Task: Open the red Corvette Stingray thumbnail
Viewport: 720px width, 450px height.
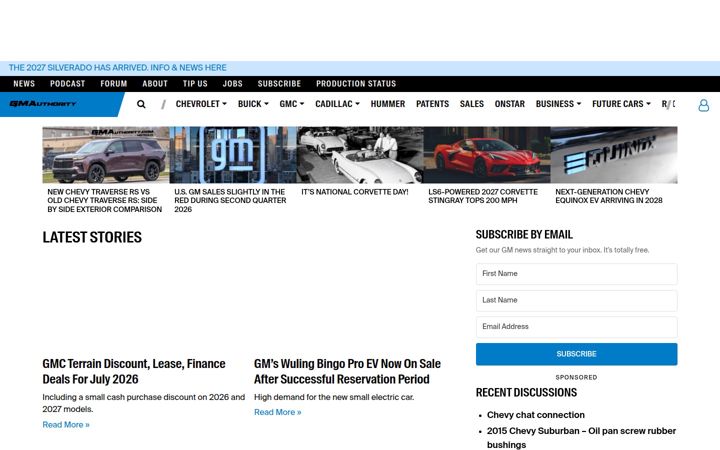Action: tap(487, 155)
